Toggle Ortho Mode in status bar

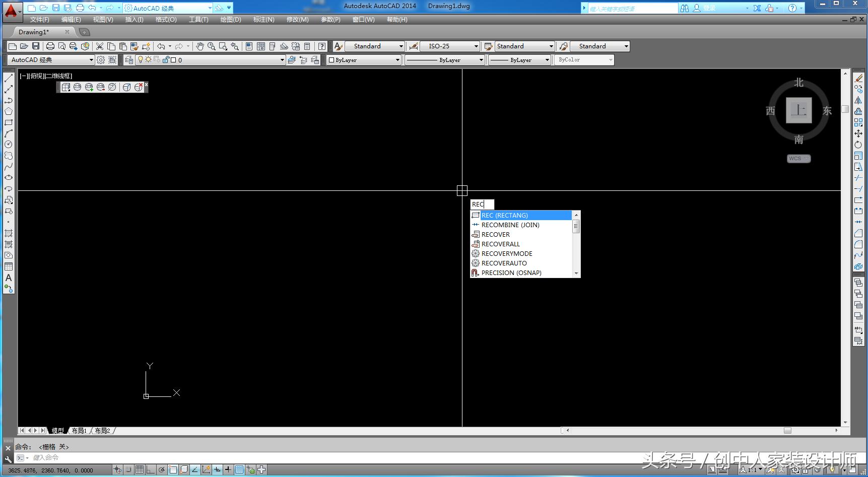click(x=151, y=470)
